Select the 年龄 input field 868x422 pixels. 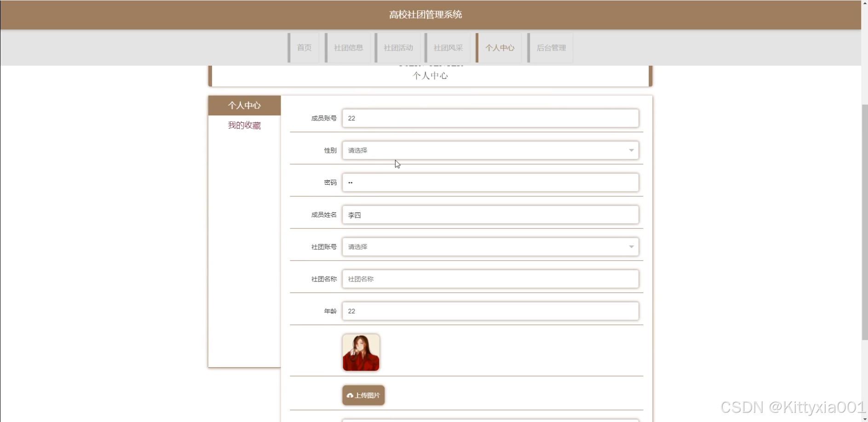click(490, 311)
